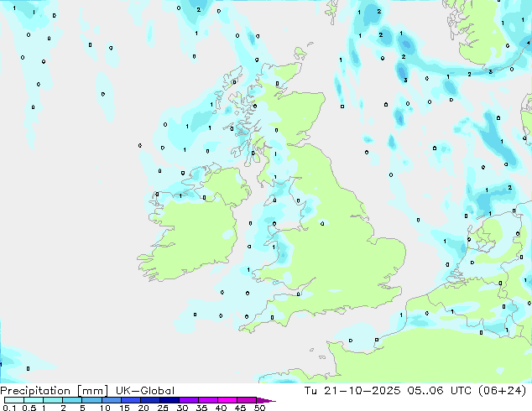
Task: Click the legend swatch between 10 and 15
Action: (112, 400)
